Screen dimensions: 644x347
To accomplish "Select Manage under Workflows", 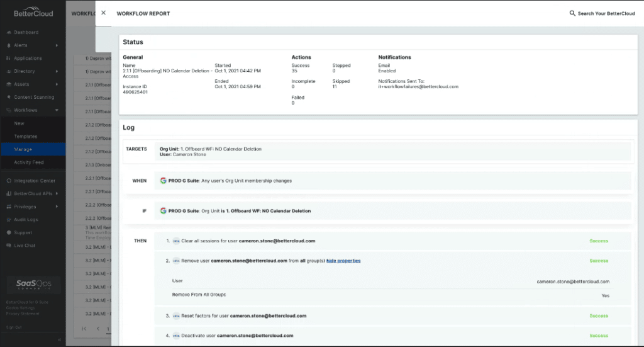I will point(23,149).
